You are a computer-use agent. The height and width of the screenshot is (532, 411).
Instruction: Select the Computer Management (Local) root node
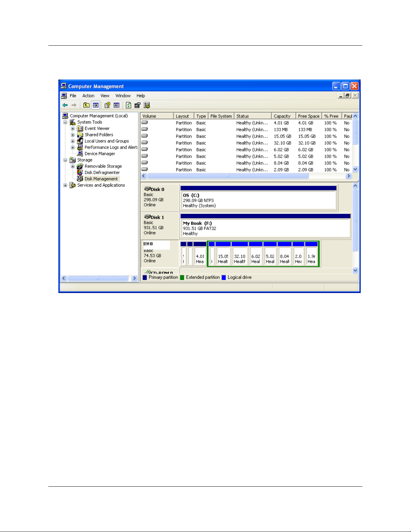(99, 116)
